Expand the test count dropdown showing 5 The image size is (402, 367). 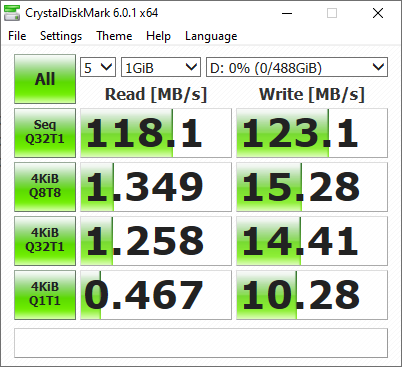coord(98,67)
